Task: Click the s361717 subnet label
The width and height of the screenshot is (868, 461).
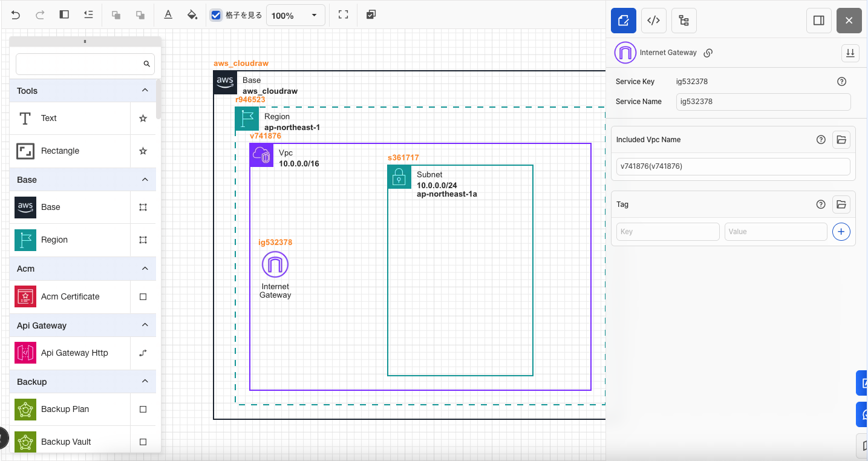Action: click(403, 158)
